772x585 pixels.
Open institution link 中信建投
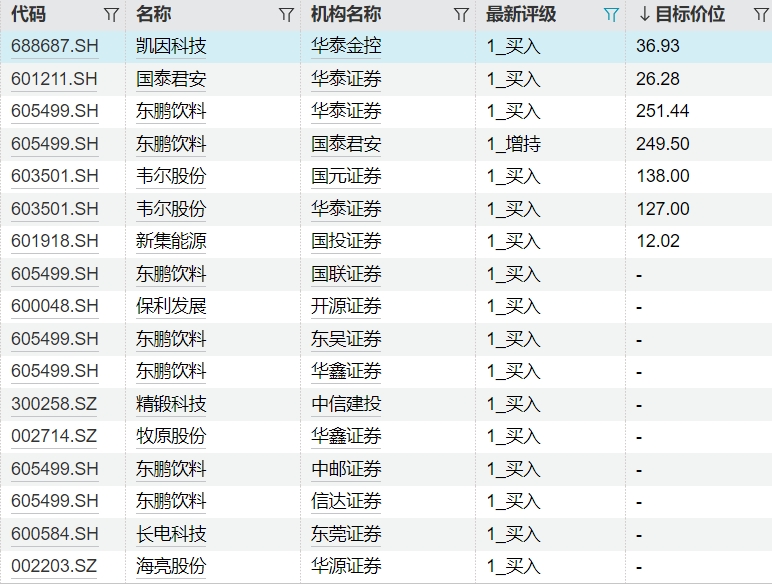[346, 404]
